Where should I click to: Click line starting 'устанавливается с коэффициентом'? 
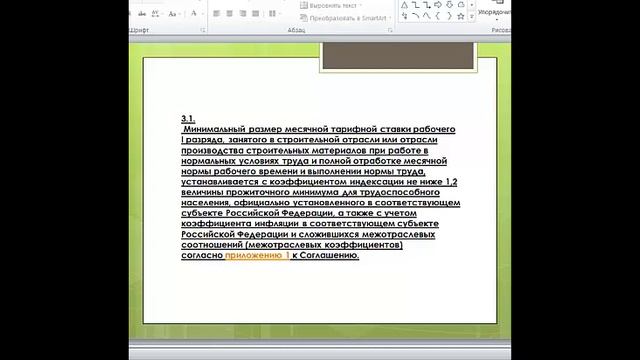pyautogui.click(x=319, y=182)
